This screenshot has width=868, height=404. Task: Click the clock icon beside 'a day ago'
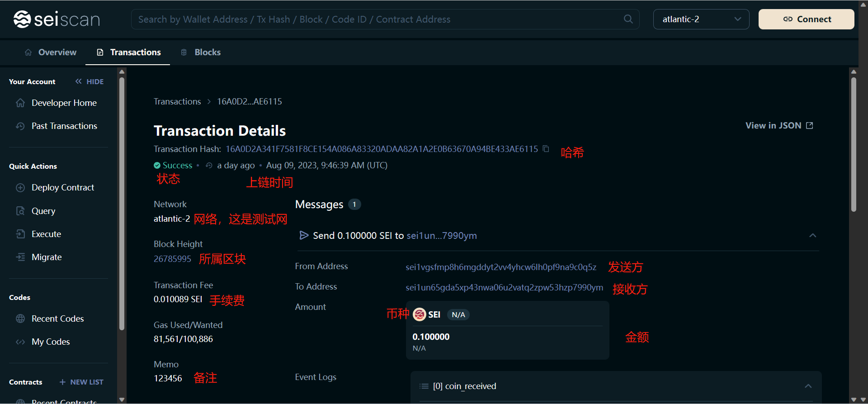coord(209,165)
